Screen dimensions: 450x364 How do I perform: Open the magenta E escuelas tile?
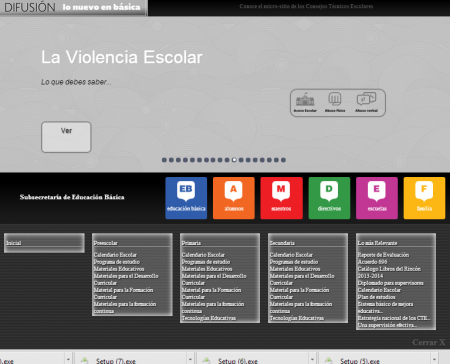coord(377,198)
